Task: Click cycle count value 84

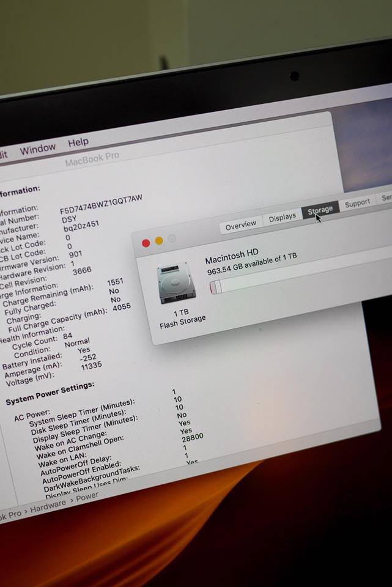Action: 67,336
